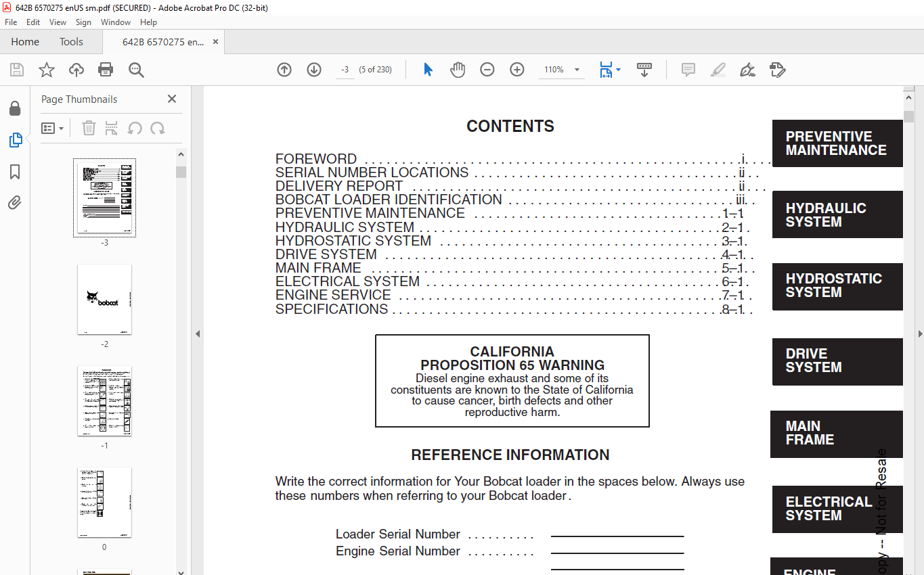Add a comment with sticky note icon
The image size is (924, 575).
[688, 70]
